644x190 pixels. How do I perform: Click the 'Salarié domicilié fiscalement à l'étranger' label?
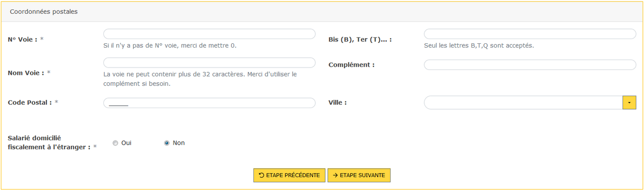49,142
